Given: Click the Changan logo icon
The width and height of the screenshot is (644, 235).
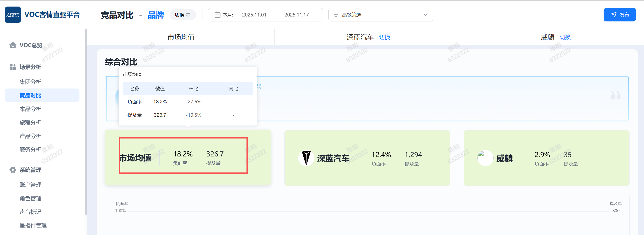Looking at the screenshot, I should click(x=13, y=15).
